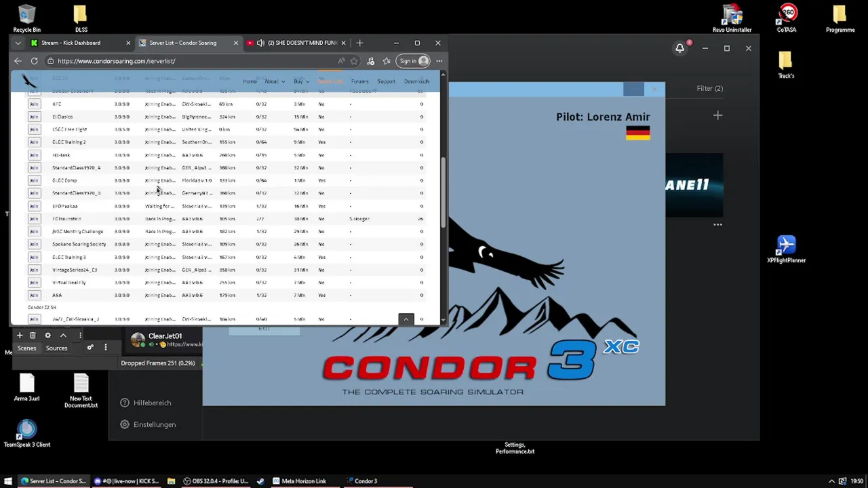Open Einstellungen settings item
This screenshot has height=488, width=868.
pos(148,424)
